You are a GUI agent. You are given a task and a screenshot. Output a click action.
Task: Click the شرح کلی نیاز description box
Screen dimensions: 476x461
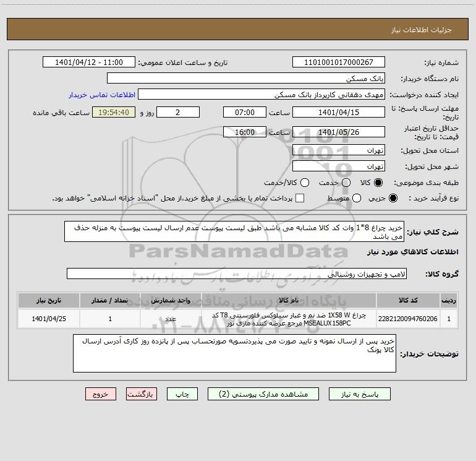(x=234, y=231)
